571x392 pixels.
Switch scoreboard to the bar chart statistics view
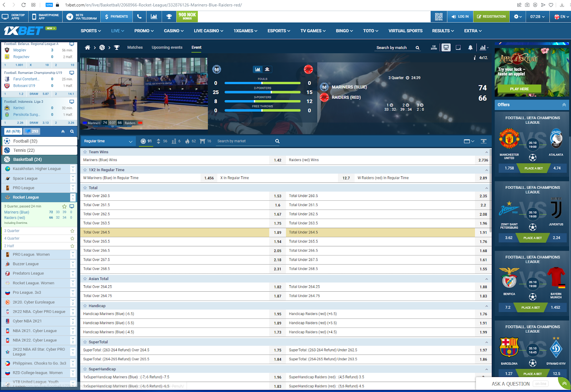258,69
